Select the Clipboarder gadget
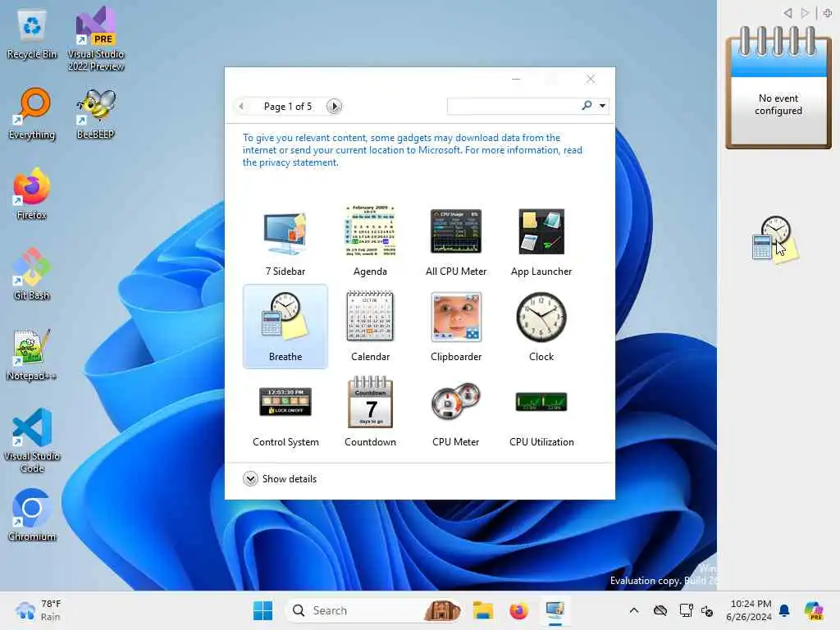The width and height of the screenshot is (840, 630). [x=456, y=317]
